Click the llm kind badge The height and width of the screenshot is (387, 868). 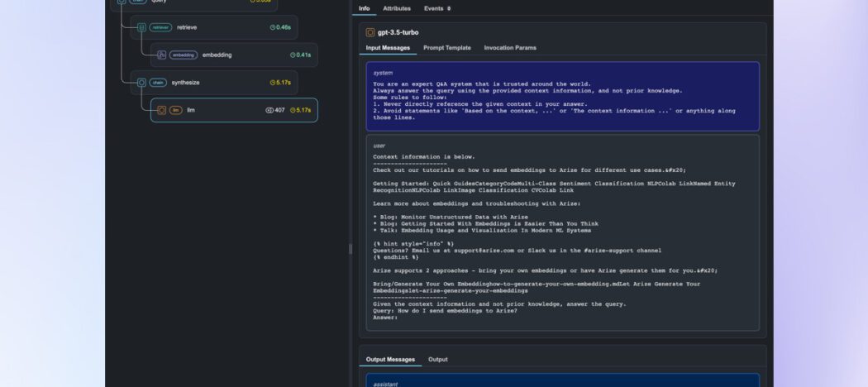(175, 110)
